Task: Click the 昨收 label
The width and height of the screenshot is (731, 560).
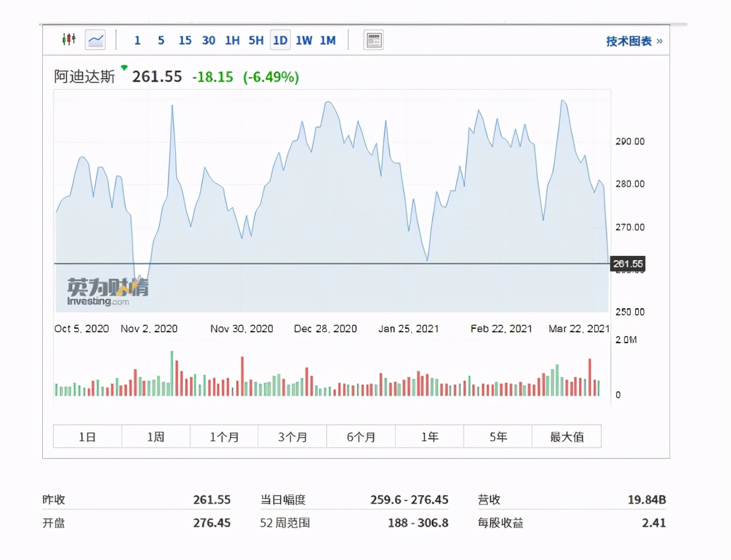Action: 54,500
